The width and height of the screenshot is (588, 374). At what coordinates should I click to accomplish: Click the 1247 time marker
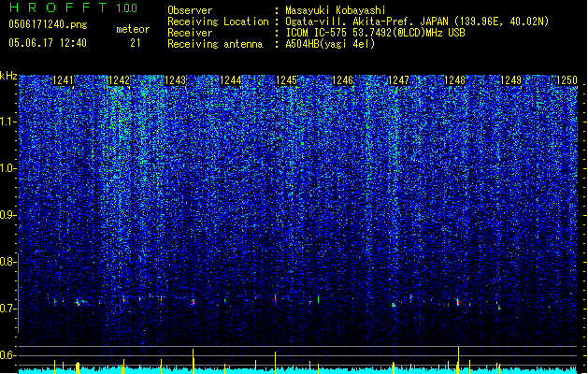pos(398,80)
